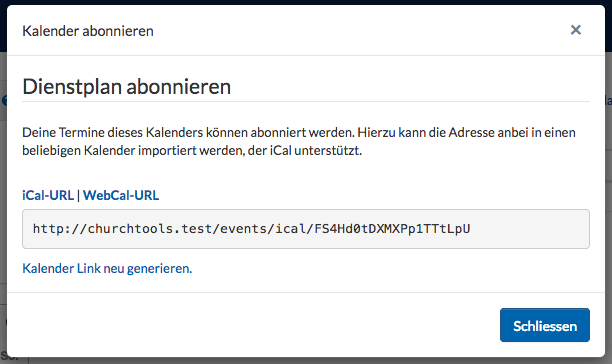Image resolution: width=612 pixels, height=364 pixels.
Task: Click the word iCal in the description text
Action: tap(281, 151)
